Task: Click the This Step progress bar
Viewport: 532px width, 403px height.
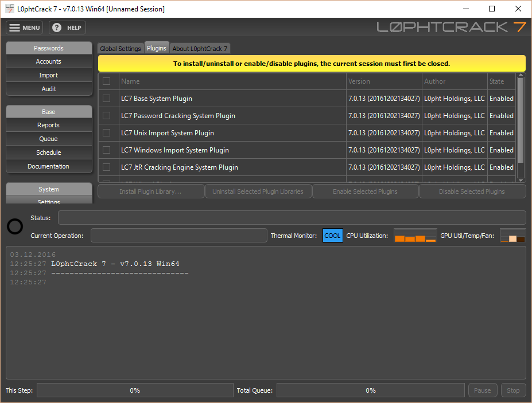Action: [x=135, y=390]
